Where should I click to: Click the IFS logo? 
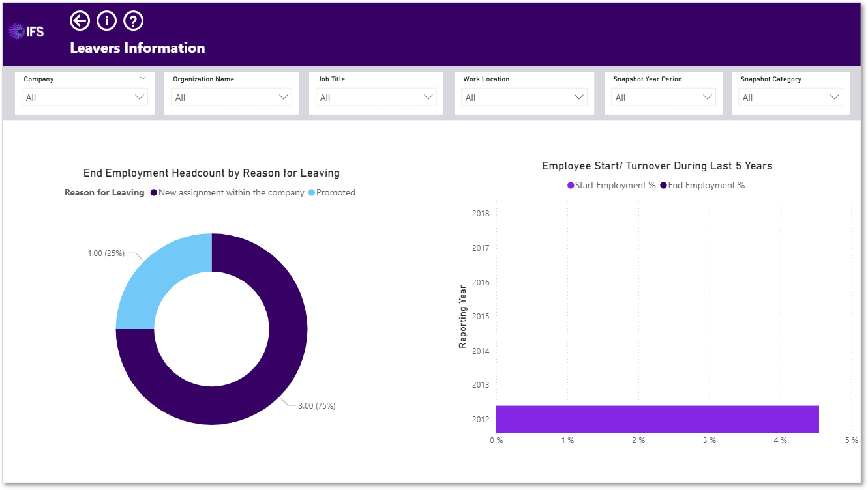point(26,31)
